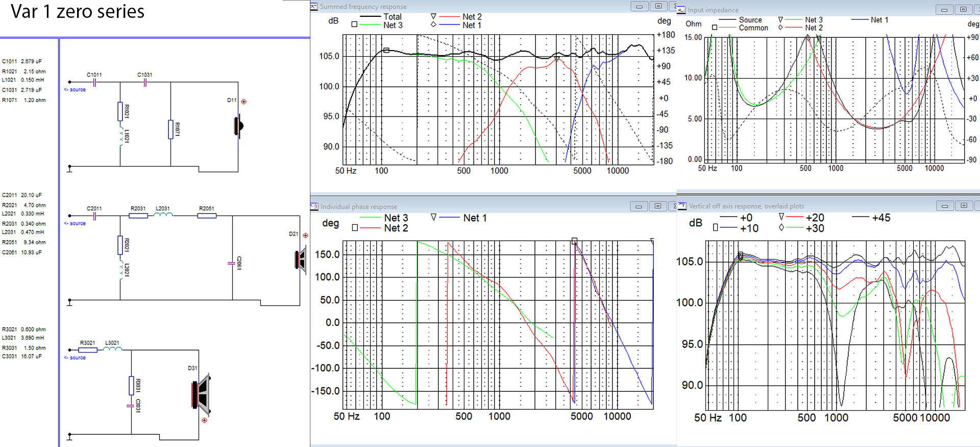This screenshot has height=447, width=980.
Task: Click the Input impedance window icon
Action: point(681,10)
